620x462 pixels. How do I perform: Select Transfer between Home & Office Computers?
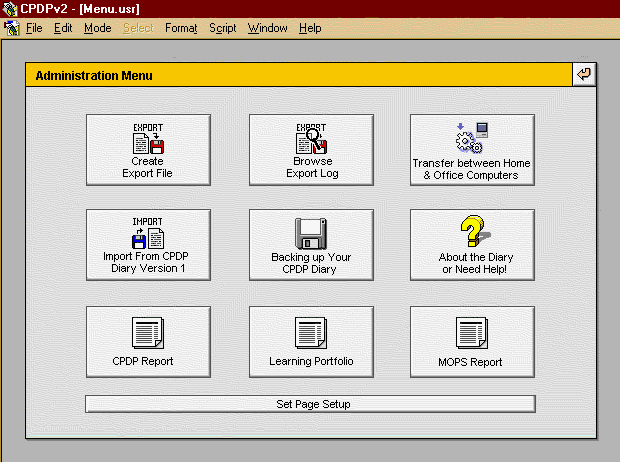click(472, 138)
